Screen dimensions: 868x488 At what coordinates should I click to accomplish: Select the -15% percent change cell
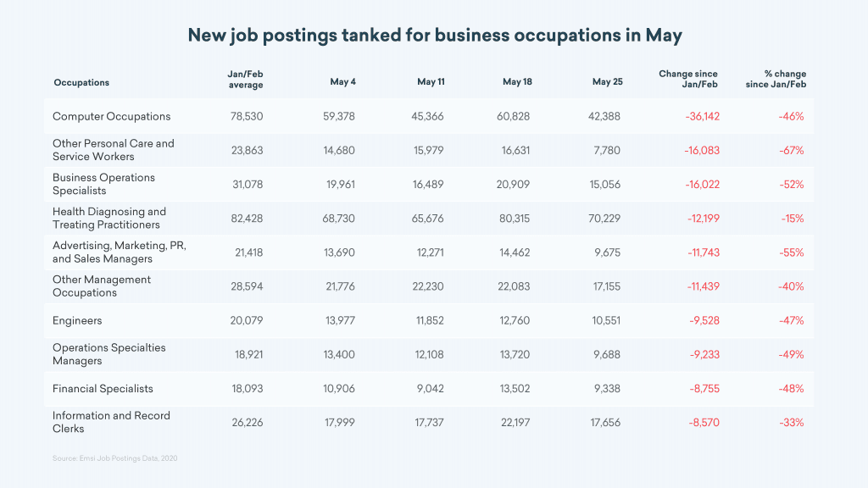click(x=791, y=218)
